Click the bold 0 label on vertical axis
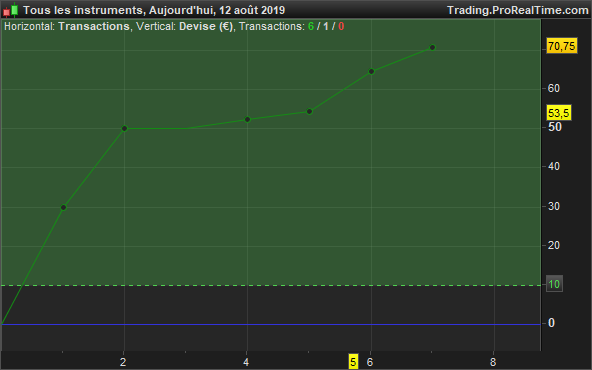592x370 pixels. point(551,323)
